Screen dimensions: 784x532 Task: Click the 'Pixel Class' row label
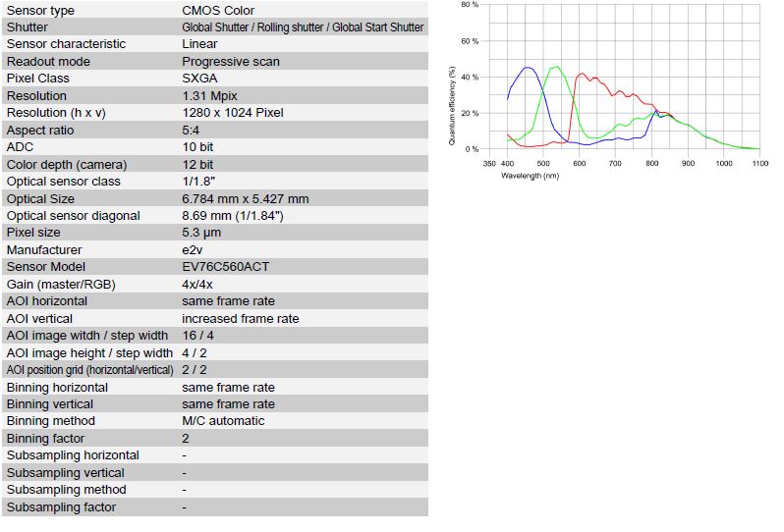[x=38, y=79]
